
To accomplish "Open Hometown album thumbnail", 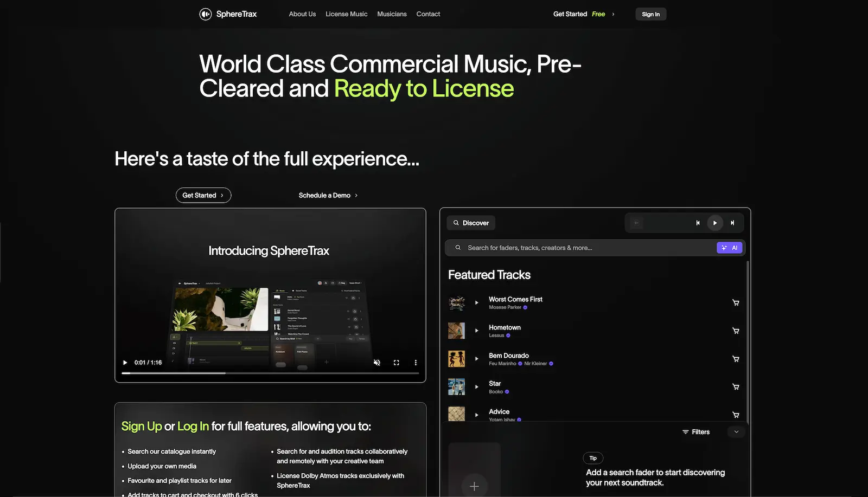I will pyautogui.click(x=456, y=331).
